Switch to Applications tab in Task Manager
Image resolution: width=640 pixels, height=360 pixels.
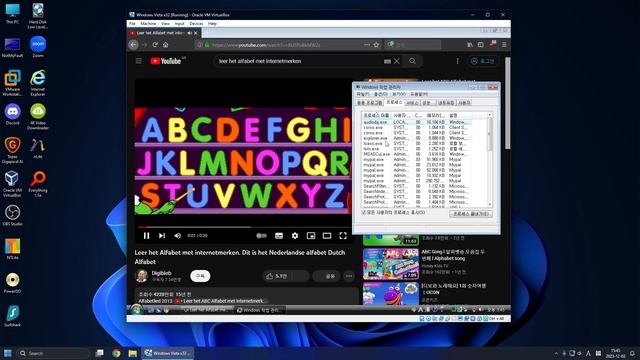[x=370, y=103]
